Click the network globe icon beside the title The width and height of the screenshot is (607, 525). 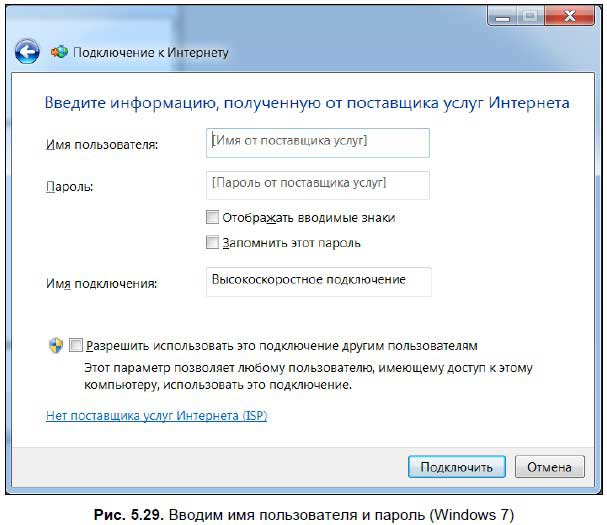(x=59, y=52)
